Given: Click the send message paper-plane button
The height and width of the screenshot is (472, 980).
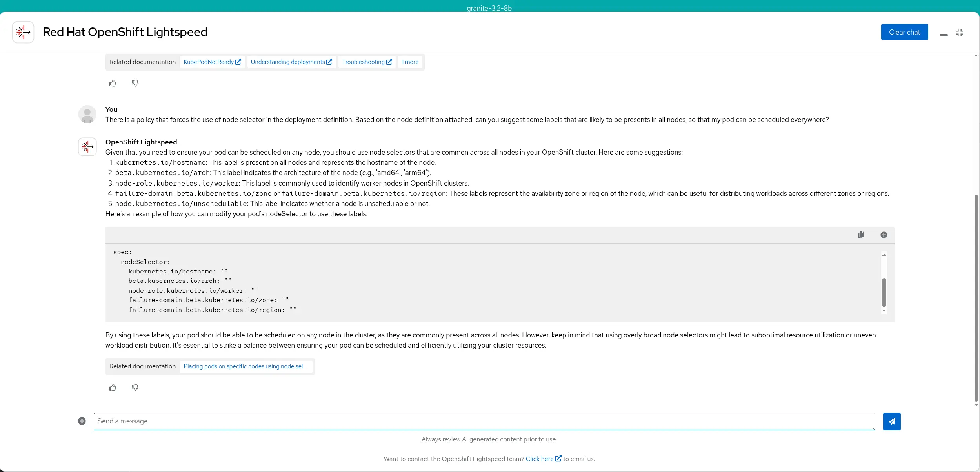Looking at the screenshot, I should (x=892, y=421).
